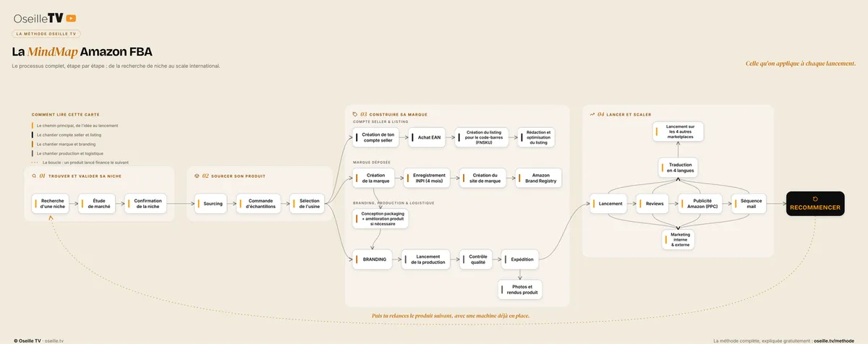Viewport: 868px width, 344px height.
Task: Select the 'Achat EAN' node
Action: coord(427,137)
